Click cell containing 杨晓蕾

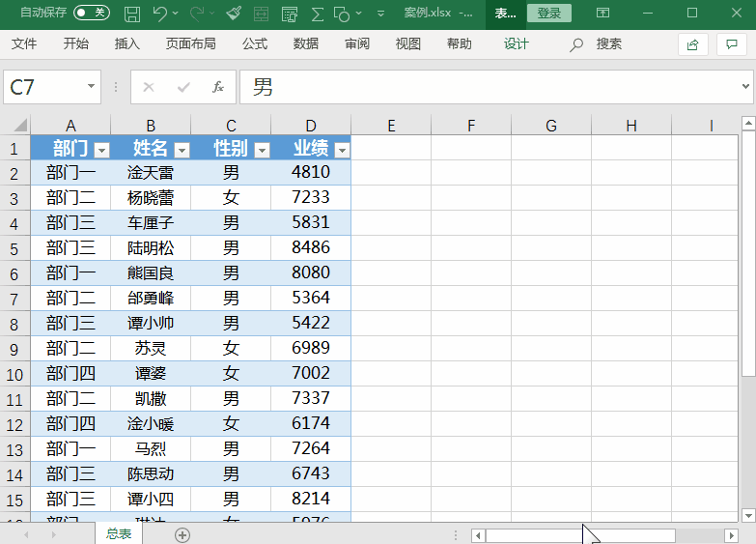click(x=151, y=198)
